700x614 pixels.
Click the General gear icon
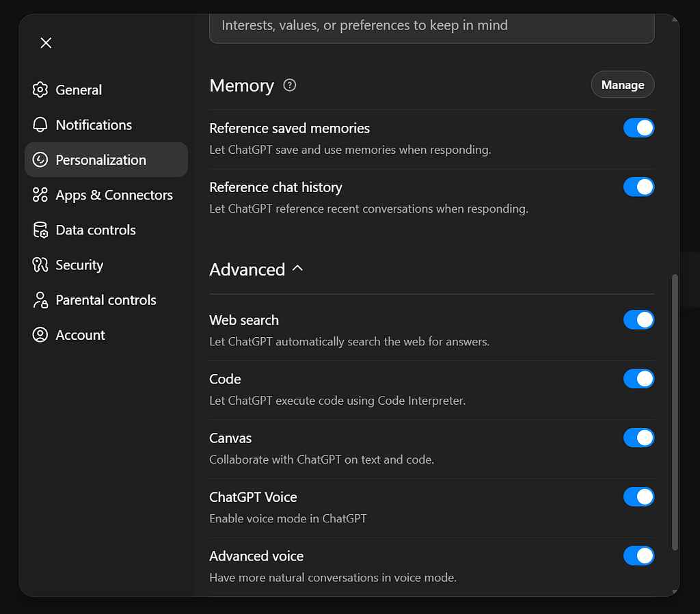(x=40, y=90)
